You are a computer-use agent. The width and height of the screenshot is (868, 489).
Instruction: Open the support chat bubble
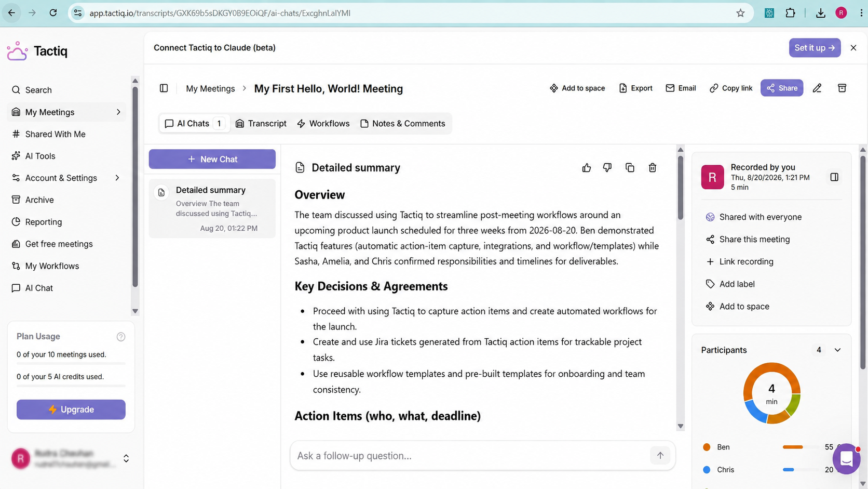pyautogui.click(x=846, y=459)
